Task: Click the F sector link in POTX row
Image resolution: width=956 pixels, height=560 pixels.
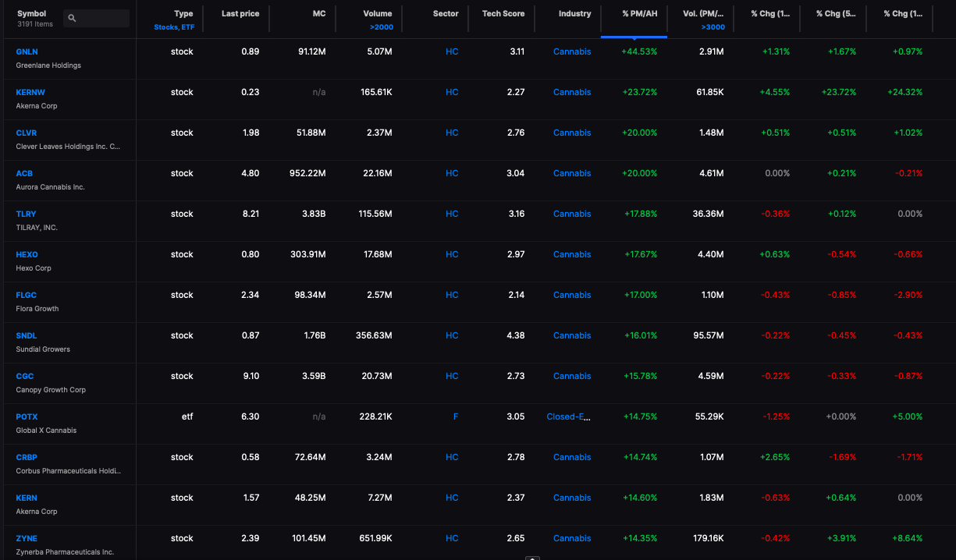Action: coord(456,416)
